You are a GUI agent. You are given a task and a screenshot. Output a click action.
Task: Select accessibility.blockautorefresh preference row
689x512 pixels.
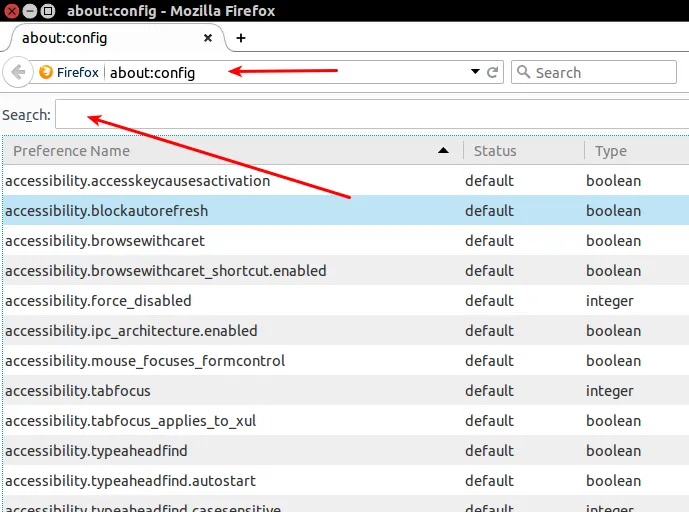(x=346, y=211)
